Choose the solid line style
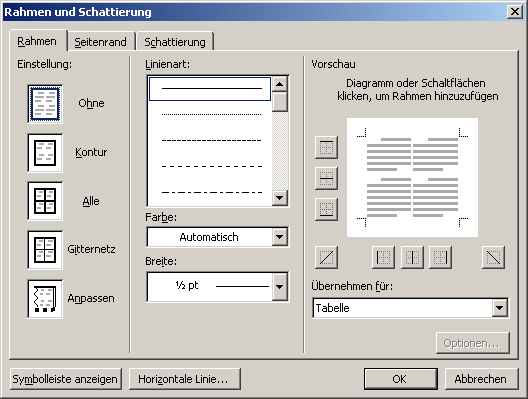528x399 pixels. pos(210,89)
